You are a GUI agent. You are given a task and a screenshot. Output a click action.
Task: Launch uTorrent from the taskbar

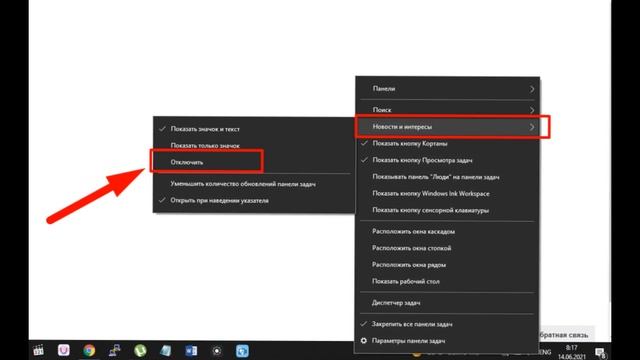pyautogui.click(x=140, y=350)
